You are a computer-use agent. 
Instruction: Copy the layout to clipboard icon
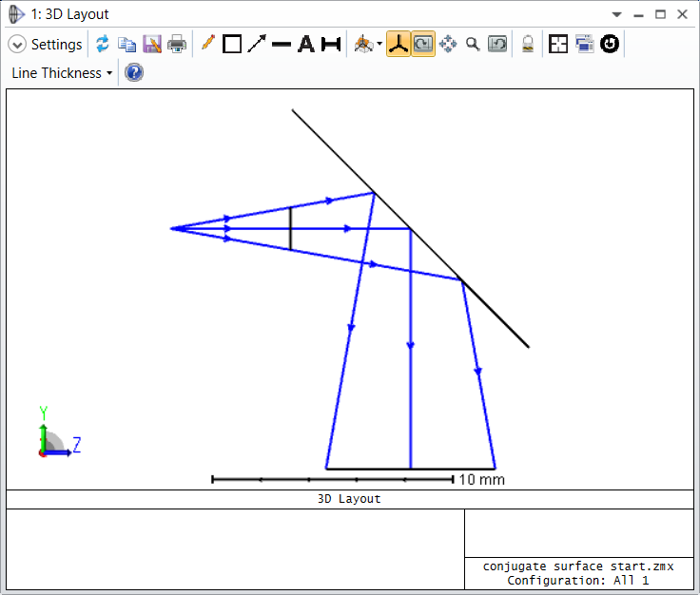click(x=127, y=44)
